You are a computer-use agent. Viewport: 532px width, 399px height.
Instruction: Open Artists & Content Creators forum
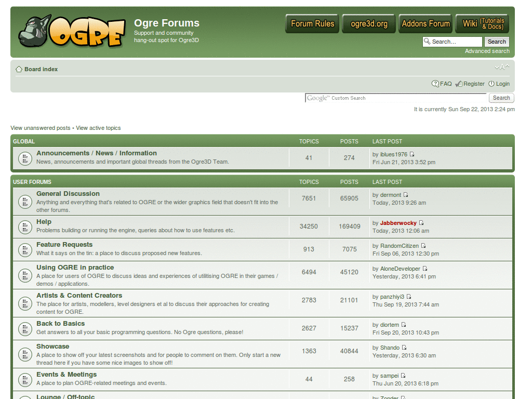point(79,296)
